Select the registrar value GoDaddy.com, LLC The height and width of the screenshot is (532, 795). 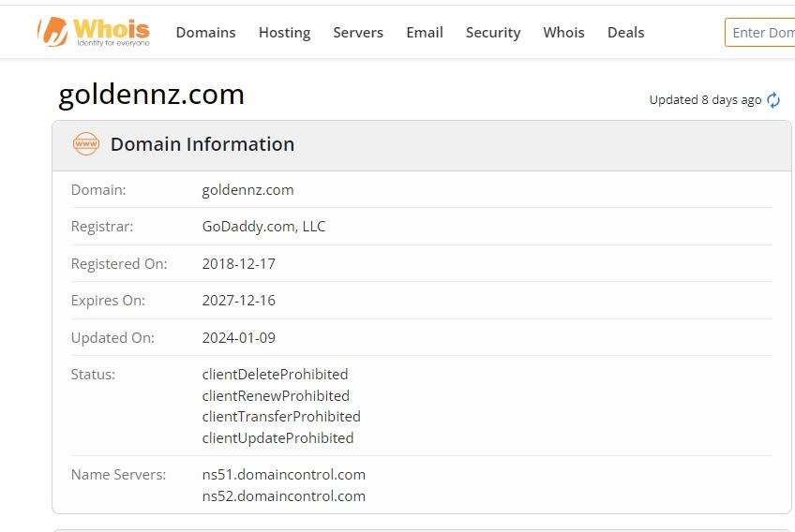click(x=263, y=227)
